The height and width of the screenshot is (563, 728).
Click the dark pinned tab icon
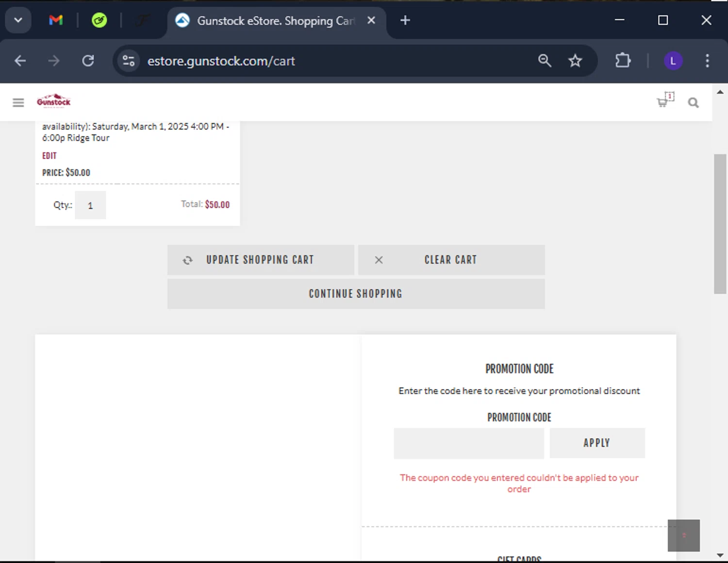tap(143, 20)
